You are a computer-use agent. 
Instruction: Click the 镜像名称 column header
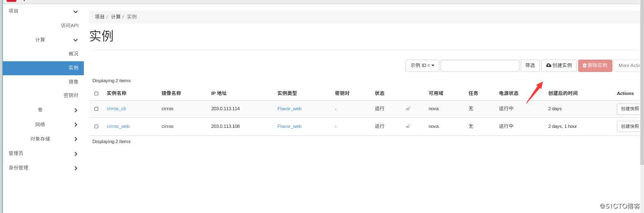(171, 93)
